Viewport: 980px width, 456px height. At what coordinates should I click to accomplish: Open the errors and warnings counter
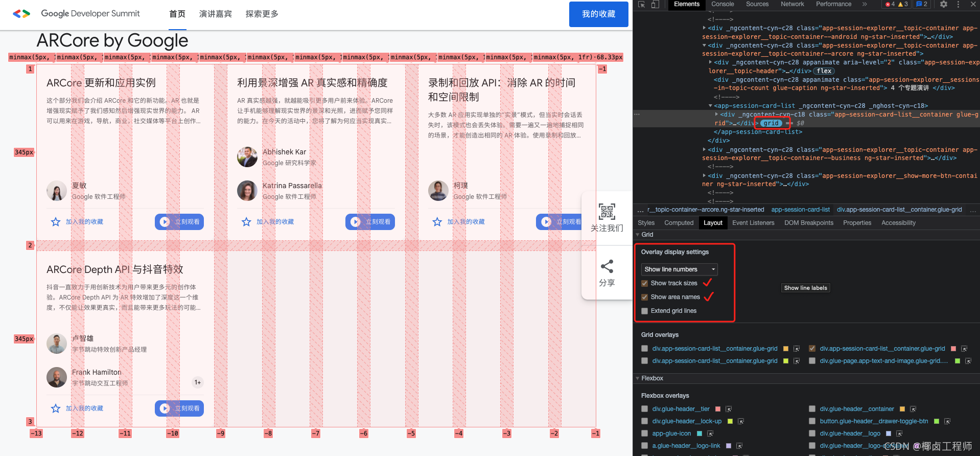pos(897,4)
